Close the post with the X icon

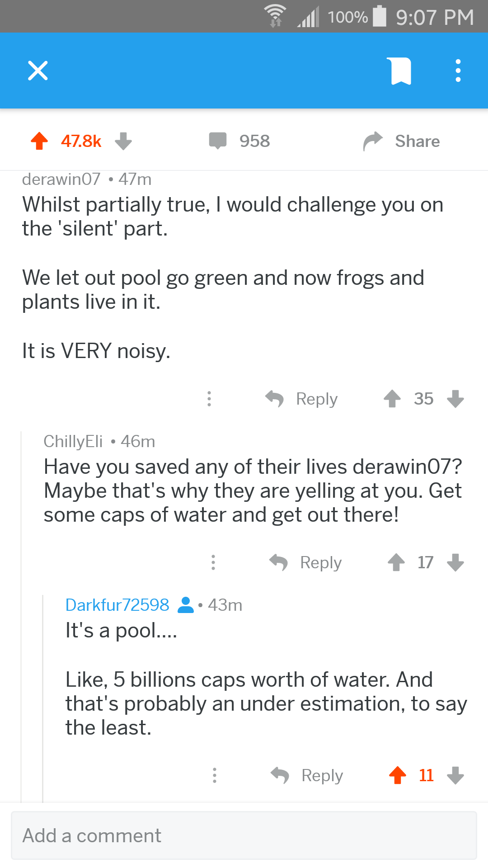coord(38,71)
